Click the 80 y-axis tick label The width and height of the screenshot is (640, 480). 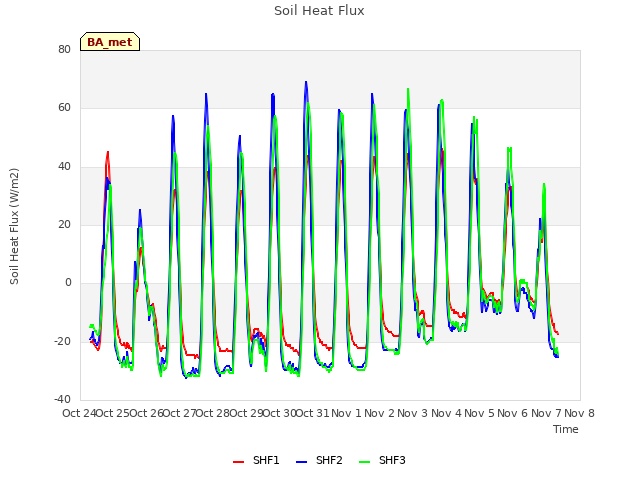click(x=64, y=49)
